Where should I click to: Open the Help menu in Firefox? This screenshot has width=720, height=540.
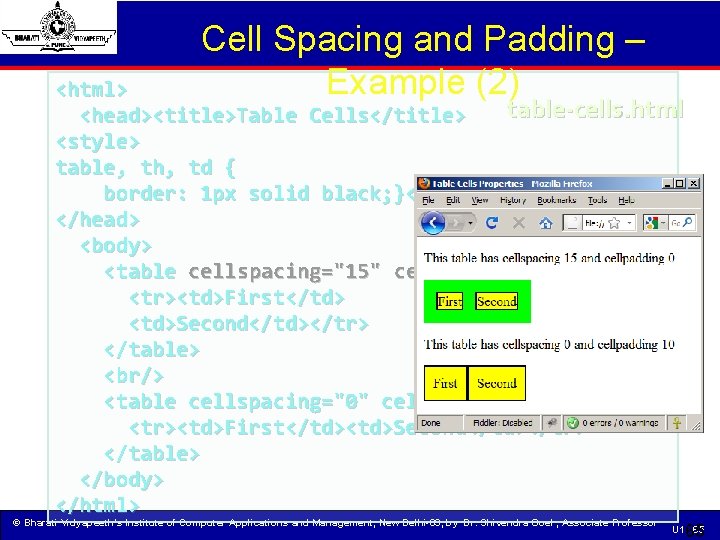tap(626, 200)
